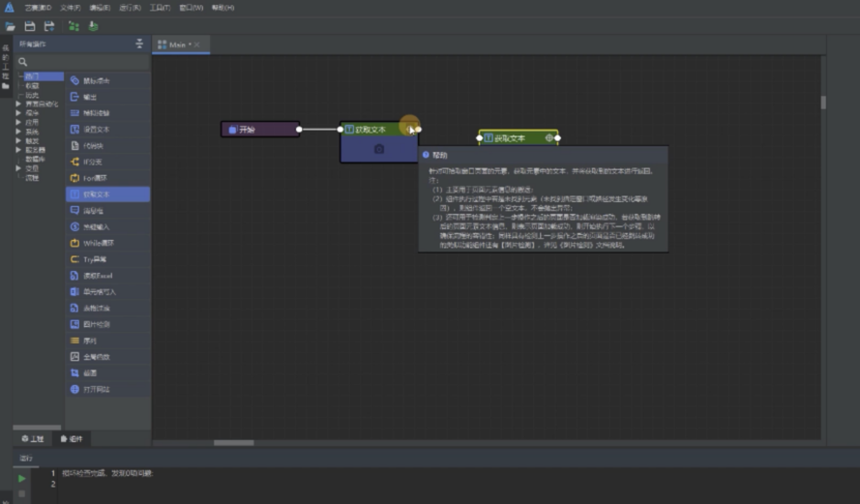Close the Main tab
Viewport: 860px width, 504px height.
point(197,44)
